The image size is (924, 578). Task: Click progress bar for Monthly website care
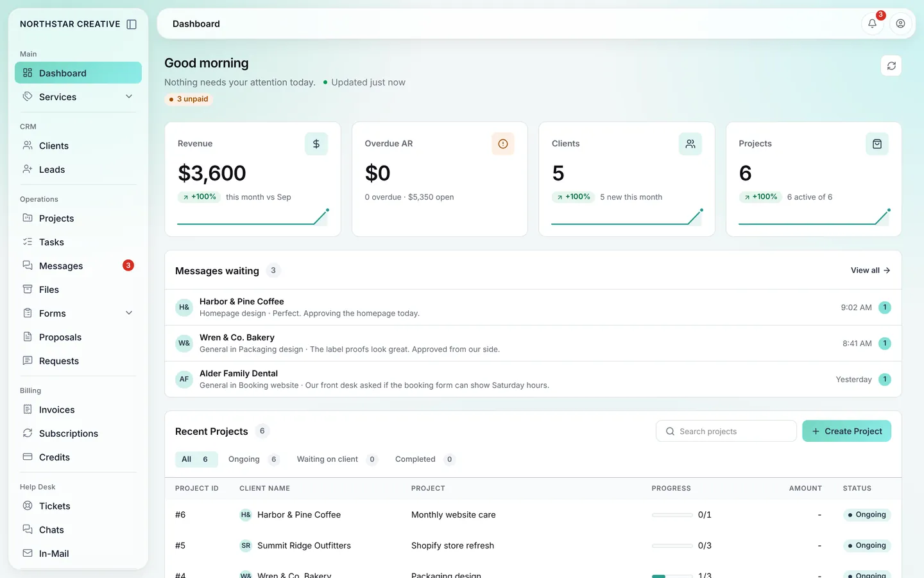[672, 515]
